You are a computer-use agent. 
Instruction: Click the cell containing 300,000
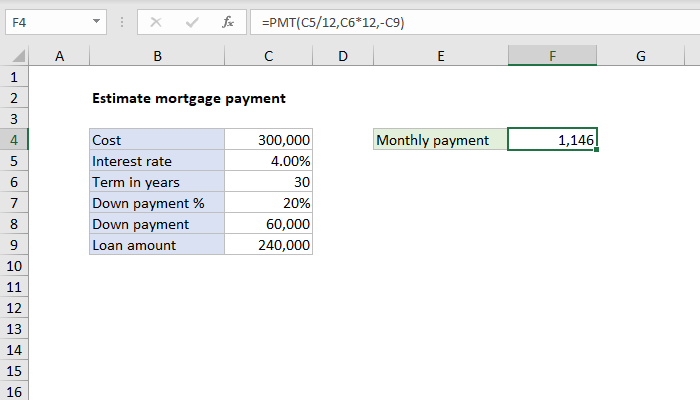click(268, 140)
